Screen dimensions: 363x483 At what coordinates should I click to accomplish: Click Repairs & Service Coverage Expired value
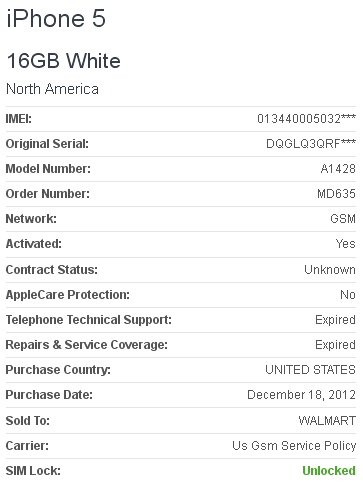tap(335, 345)
